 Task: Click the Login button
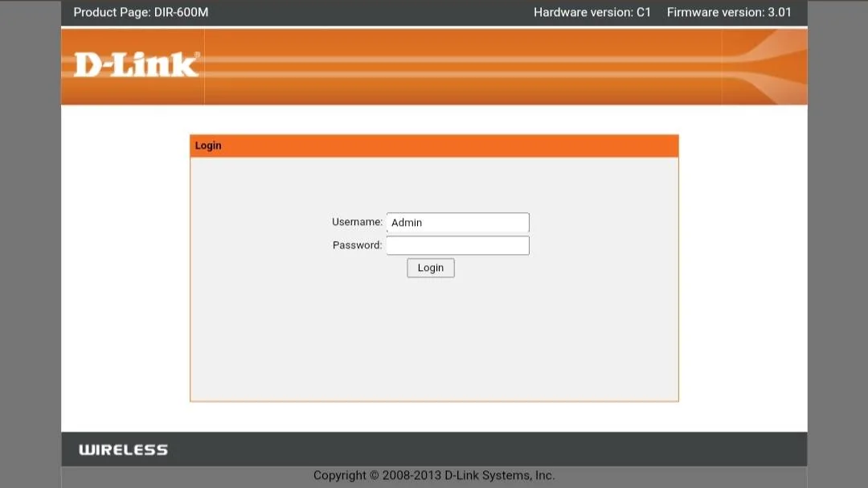(431, 268)
